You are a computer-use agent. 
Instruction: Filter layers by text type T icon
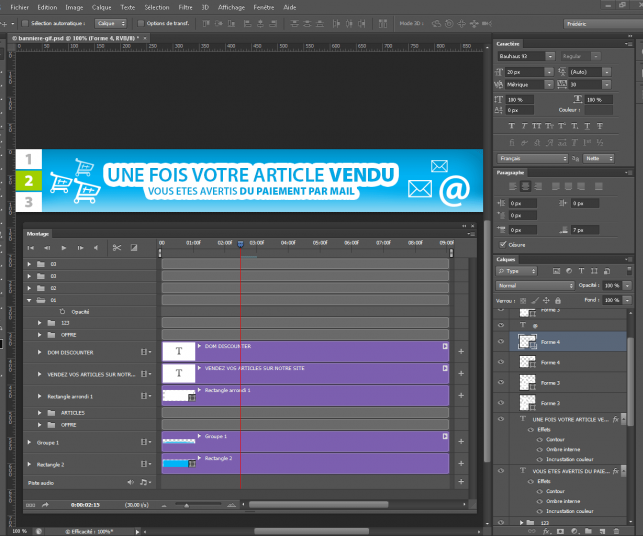[x=581, y=271]
